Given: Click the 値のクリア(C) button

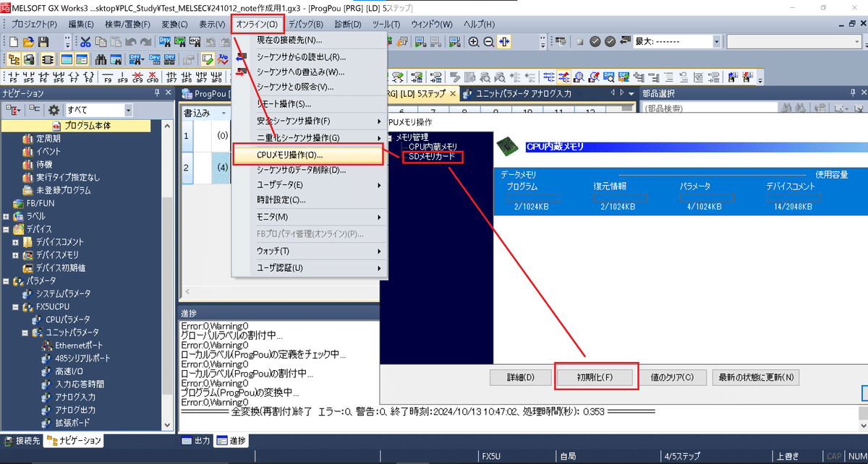Looking at the screenshot, I should 673,377.
